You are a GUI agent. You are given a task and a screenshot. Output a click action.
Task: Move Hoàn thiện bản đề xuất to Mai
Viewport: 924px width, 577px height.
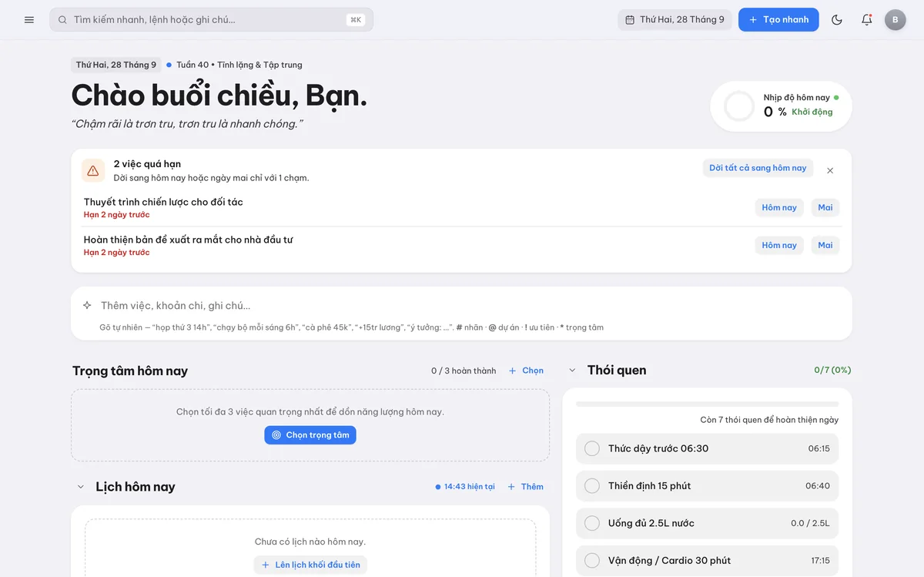pyautogui.click(x=825, y=245)
